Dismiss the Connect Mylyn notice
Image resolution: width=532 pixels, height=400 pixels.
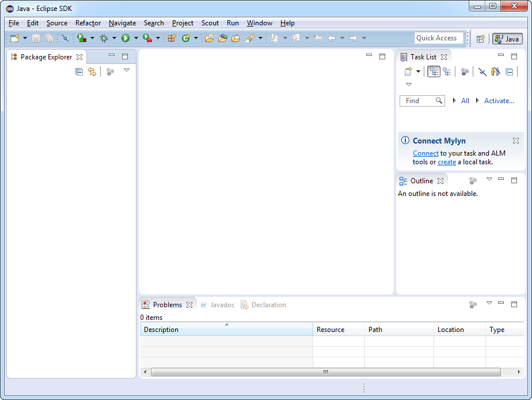516,141
